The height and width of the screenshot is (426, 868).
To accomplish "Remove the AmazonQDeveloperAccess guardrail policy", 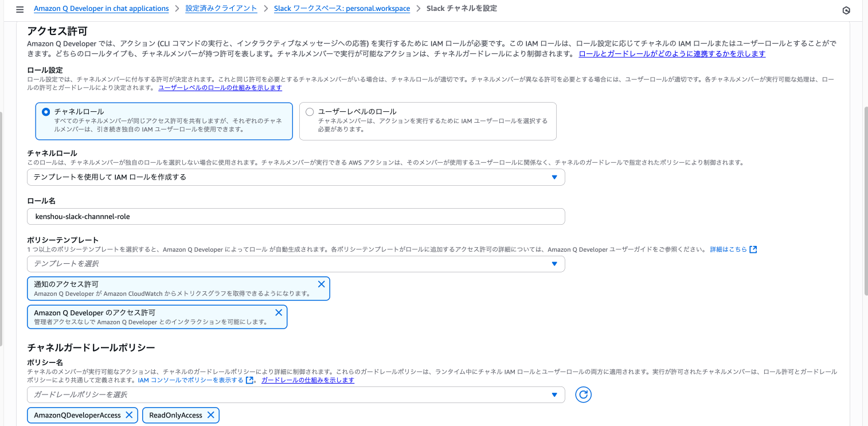I will (129, 415).
